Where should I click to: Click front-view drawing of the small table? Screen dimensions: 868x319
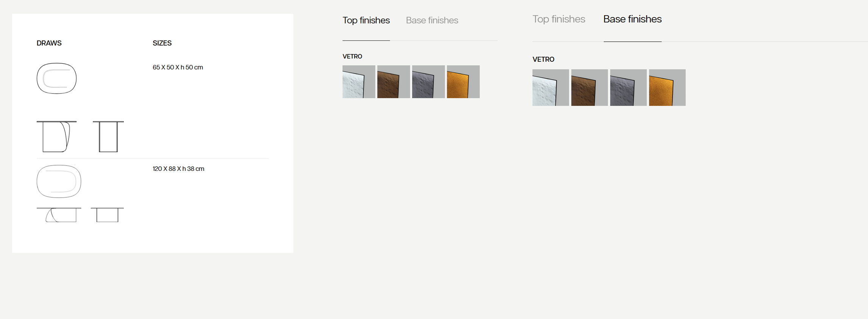coord(108,136)
